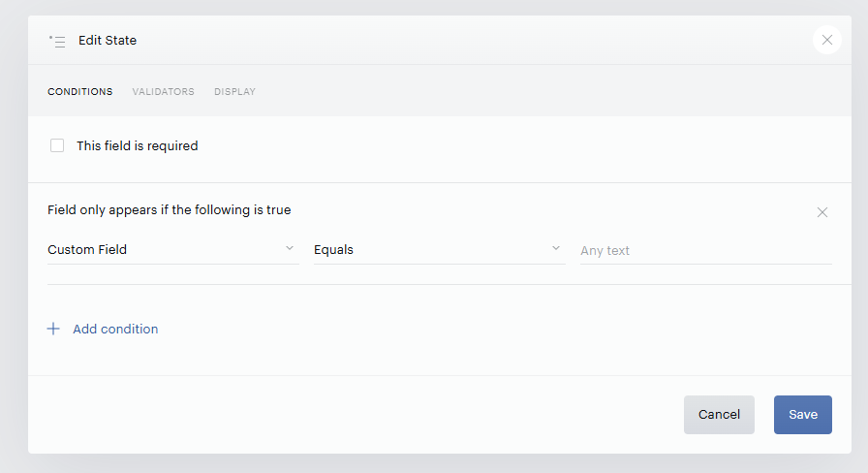The image size is (868, 473).
Task: Cancel editing the state field
Action: (719, 415)
